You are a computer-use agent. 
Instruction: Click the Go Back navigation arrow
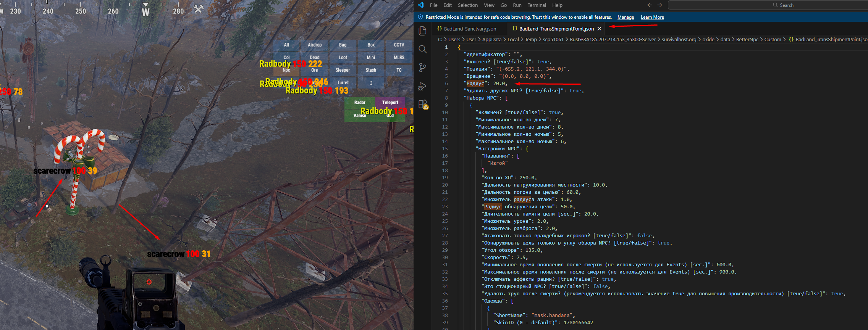pyautogui.click(x=650, y=5)
